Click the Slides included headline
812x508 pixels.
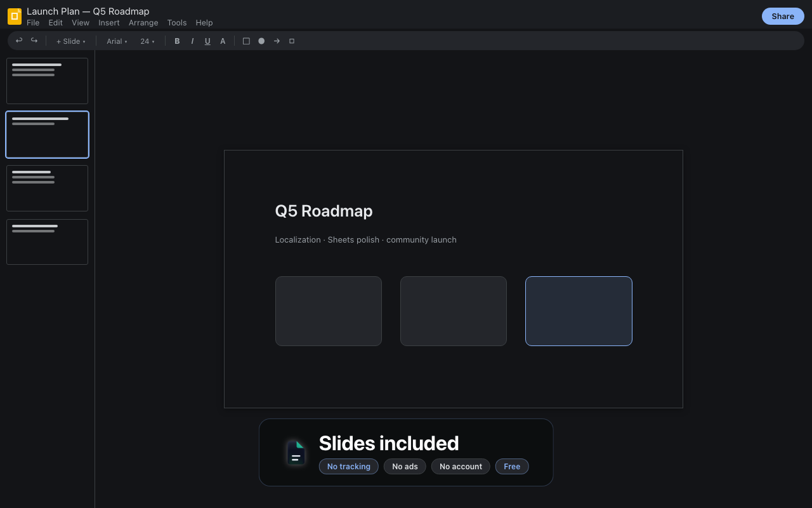[389, 443]
